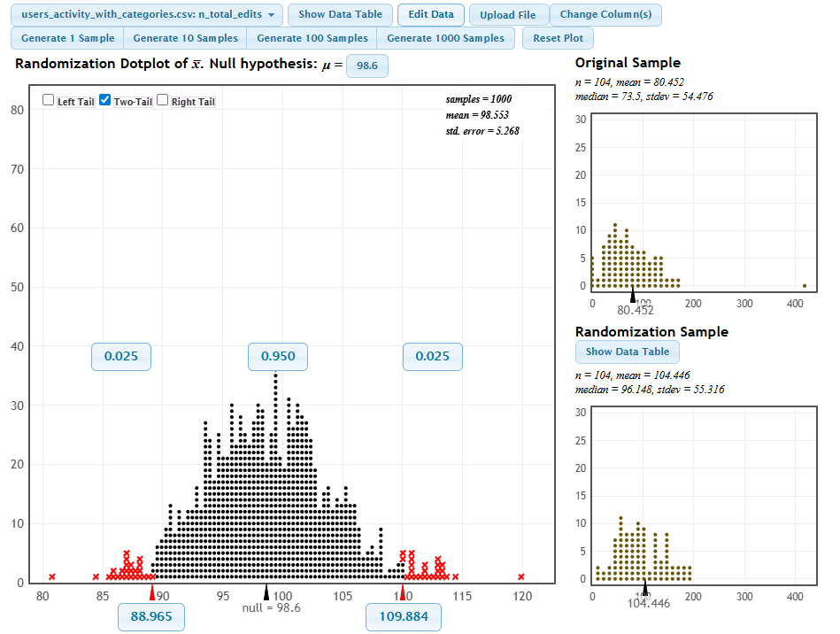Show Data Table for Randomization Sample

[x=628, y=352]
